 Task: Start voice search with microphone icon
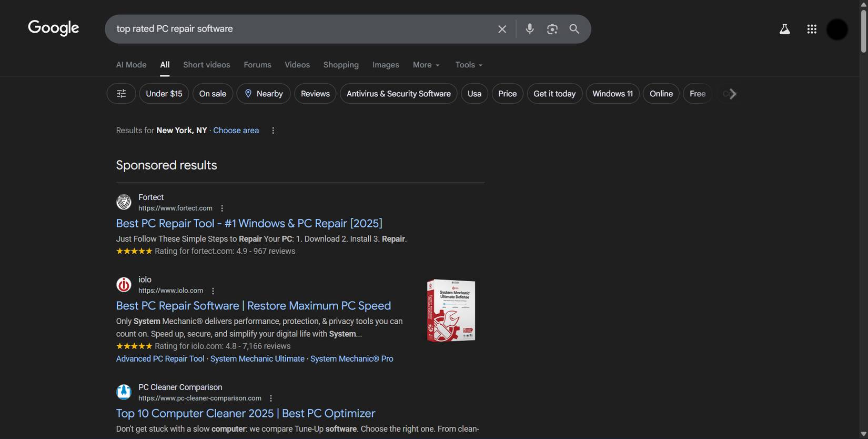tap(530, 29)
